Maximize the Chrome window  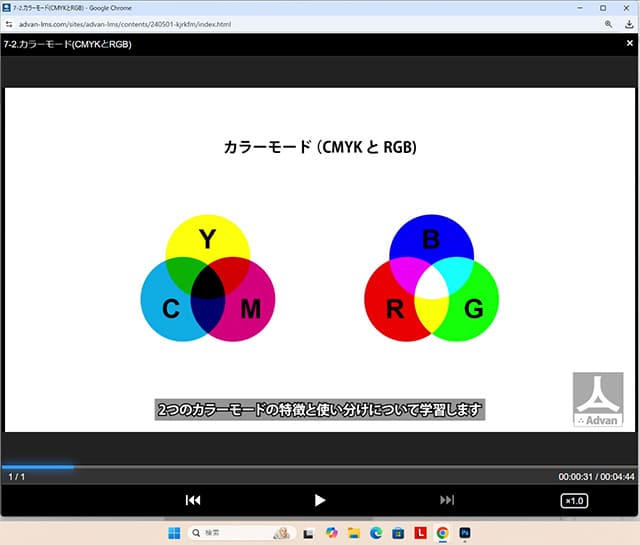pyautogui.click(x=603, y=8)
